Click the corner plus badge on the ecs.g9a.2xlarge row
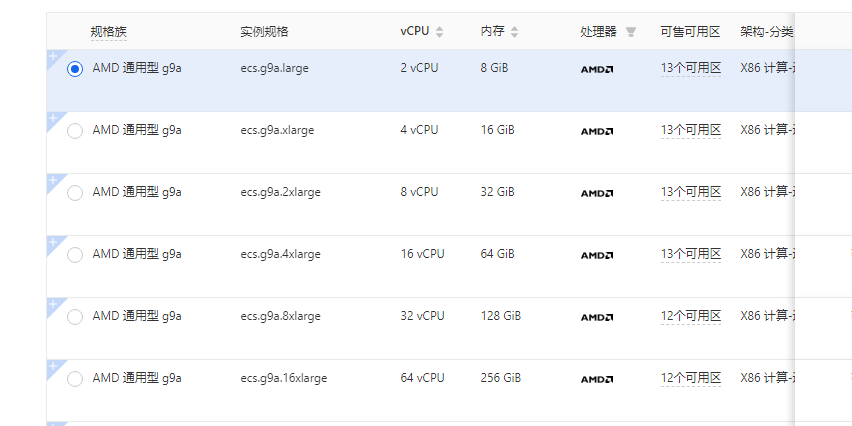 pos(52,180)
